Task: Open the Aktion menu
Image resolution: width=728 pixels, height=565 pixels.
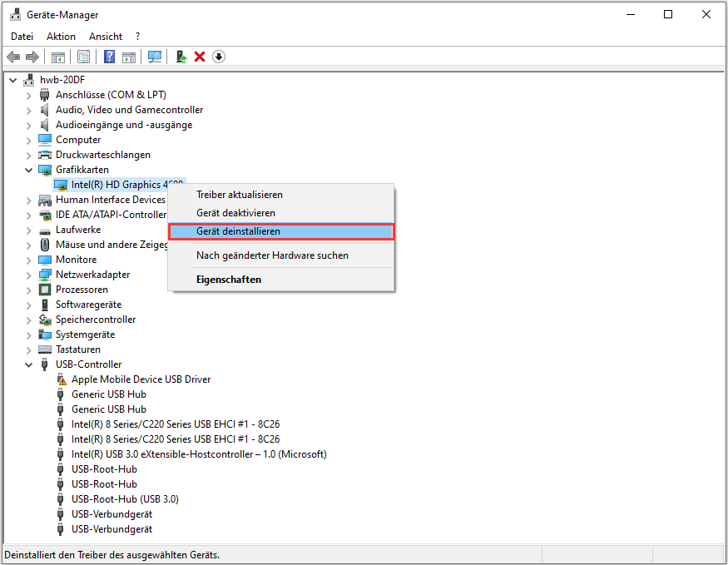Action: [x=61, y=37]
